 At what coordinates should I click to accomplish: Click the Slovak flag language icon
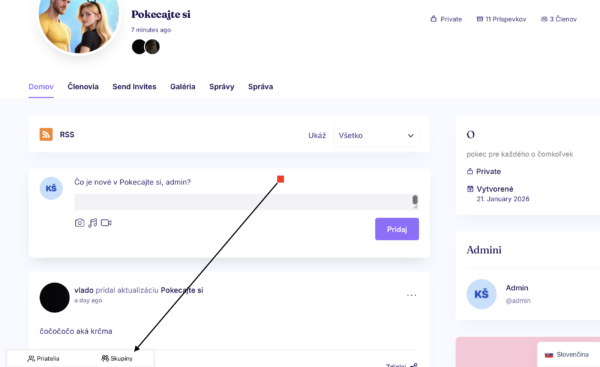pos(549,355)
